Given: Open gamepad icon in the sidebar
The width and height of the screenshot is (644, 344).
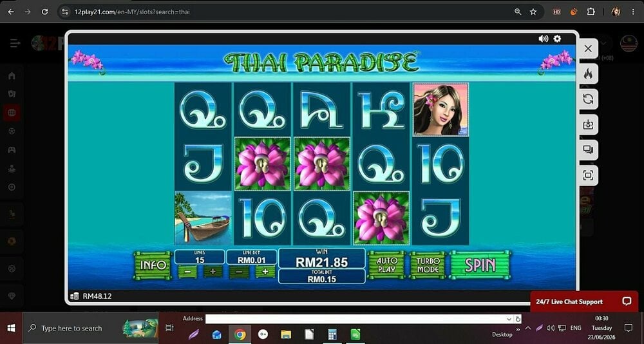Looking at the screenshot, I should (x=12, y=150).
